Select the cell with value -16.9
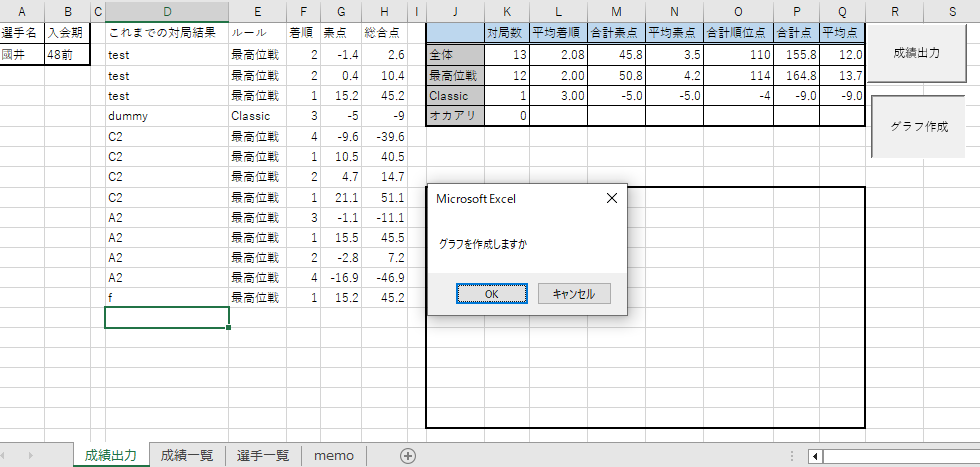The height and width of the screenshot is (467, 980). click(341, 277)
